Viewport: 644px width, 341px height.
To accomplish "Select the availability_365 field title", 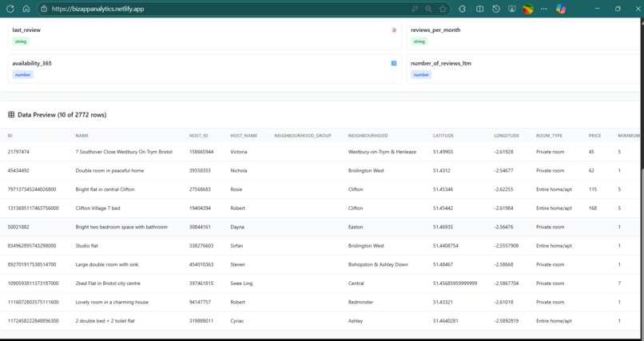I will (x=32, y=63).
